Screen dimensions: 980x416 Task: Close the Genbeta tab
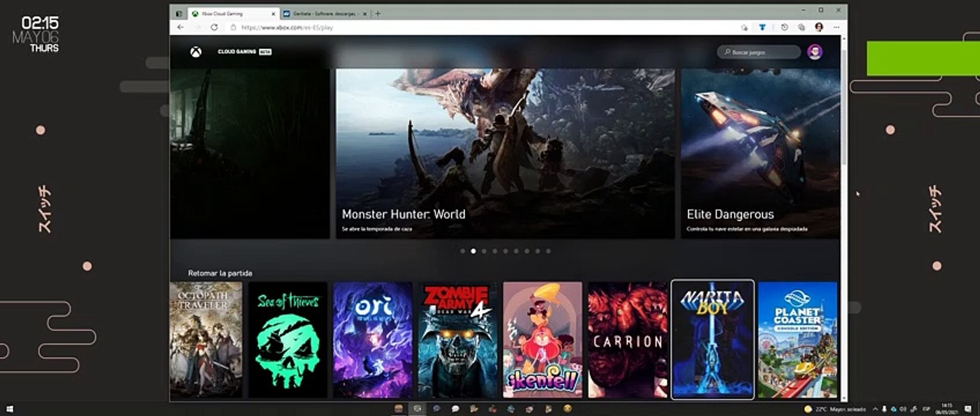tap(365, 13)
